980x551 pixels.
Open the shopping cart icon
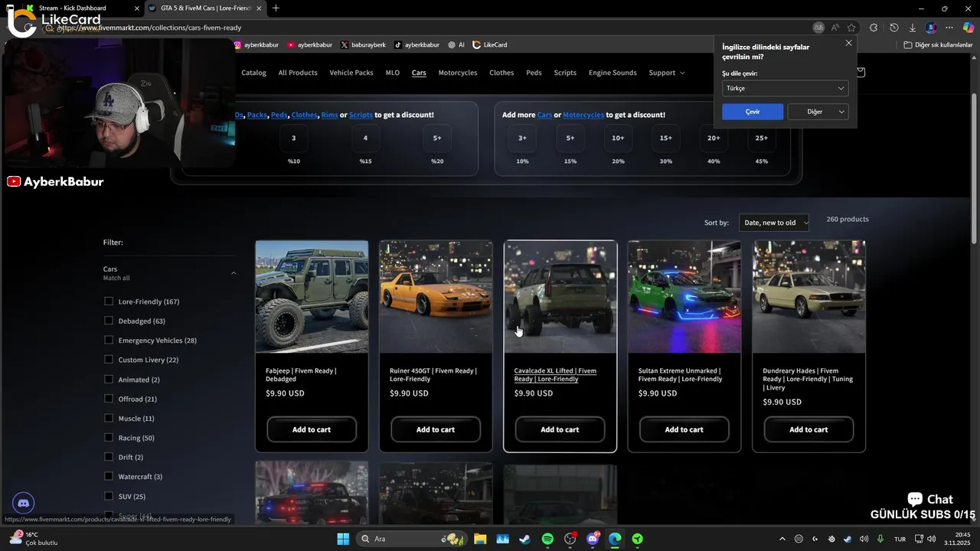tap(861, 72)
